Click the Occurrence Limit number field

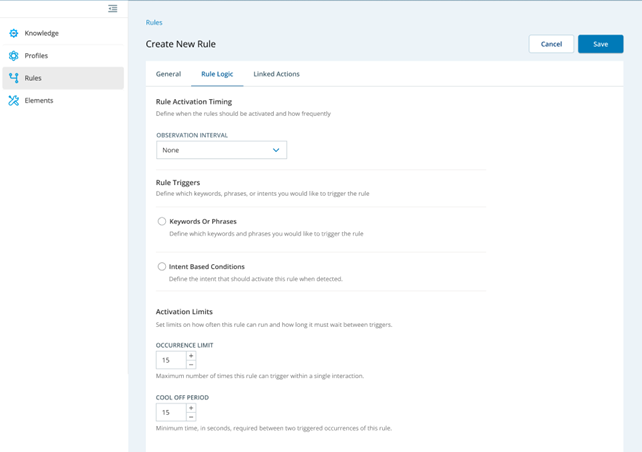(170, 360)
